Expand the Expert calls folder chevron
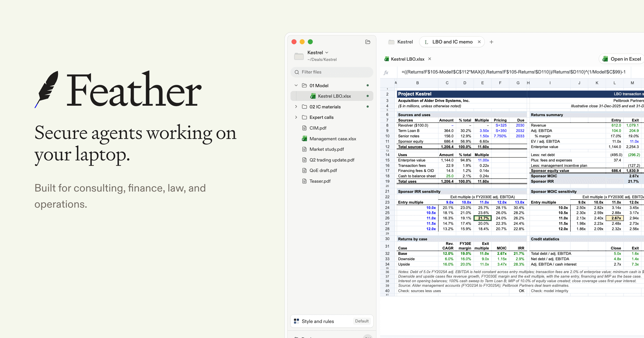The image size is (644, 338). click(x=296, y=117)
